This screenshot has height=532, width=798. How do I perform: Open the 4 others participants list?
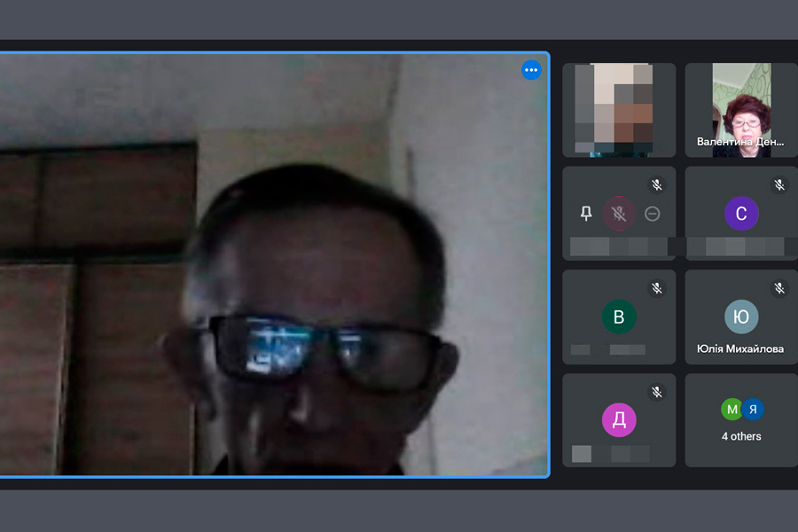point(741,420)
